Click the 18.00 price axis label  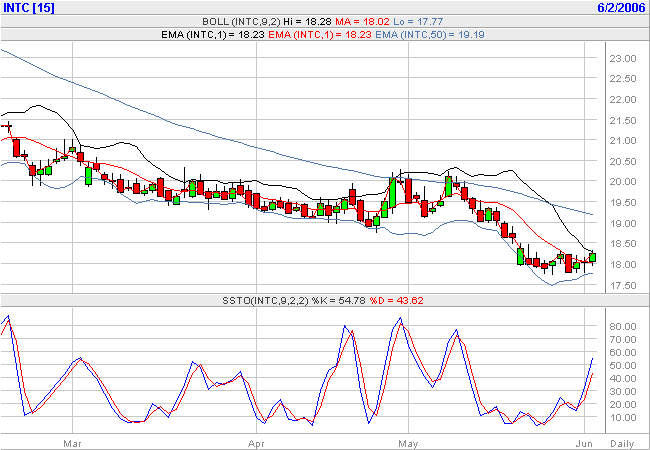623,264
